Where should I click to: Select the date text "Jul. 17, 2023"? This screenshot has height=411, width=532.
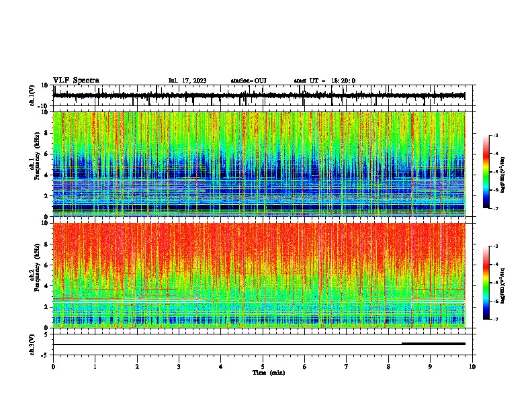pos(187,81)
